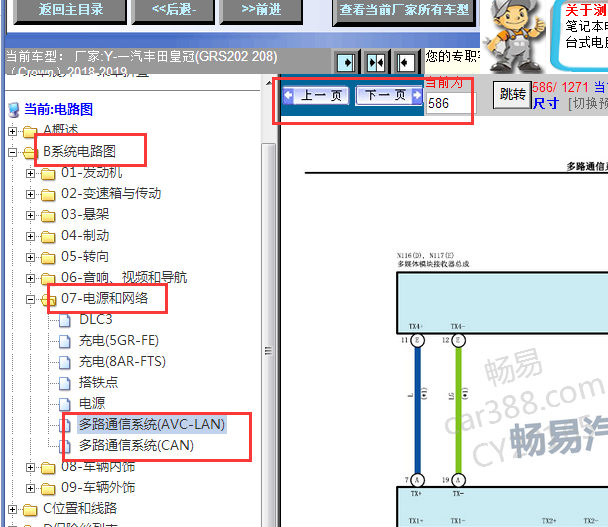Expand the 06-音响、视频和导航 node
The width and height of the screenshot is (608, 527).
tap(30, 278)
